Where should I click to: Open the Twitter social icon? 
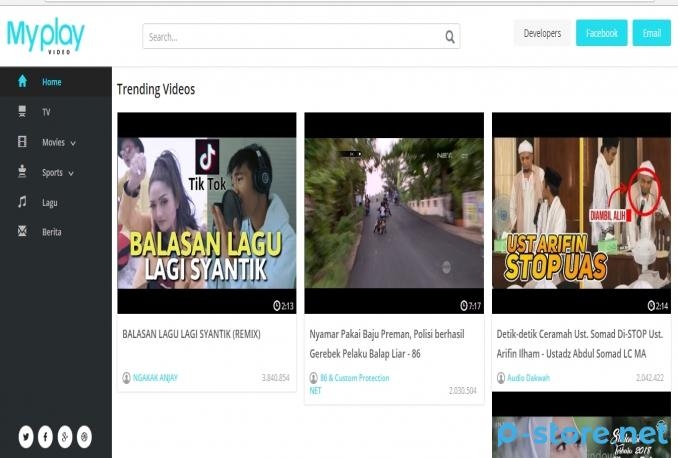coord(26,436)
